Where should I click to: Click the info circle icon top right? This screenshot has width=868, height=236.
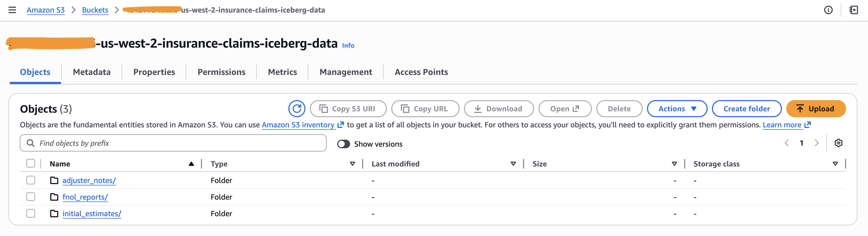click(828, 10)
